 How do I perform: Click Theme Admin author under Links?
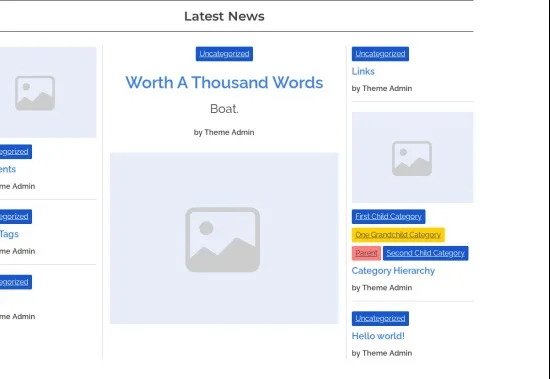[x=387, y=88]
